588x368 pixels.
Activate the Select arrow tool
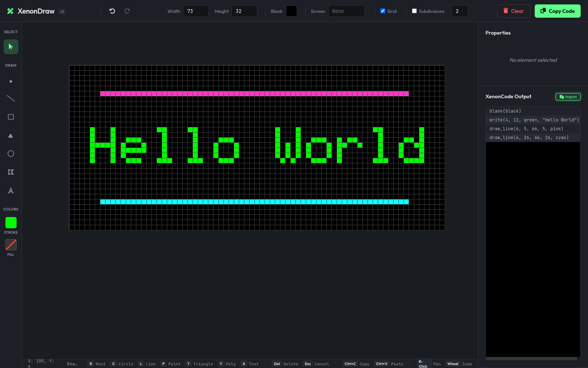[x=11, y=47]
